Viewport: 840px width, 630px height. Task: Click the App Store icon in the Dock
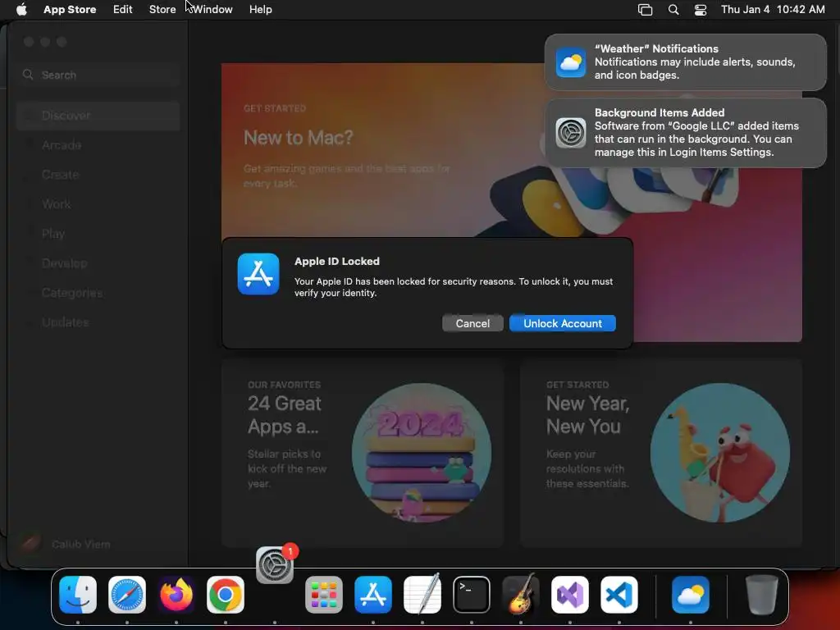click(x=373, y=595)
